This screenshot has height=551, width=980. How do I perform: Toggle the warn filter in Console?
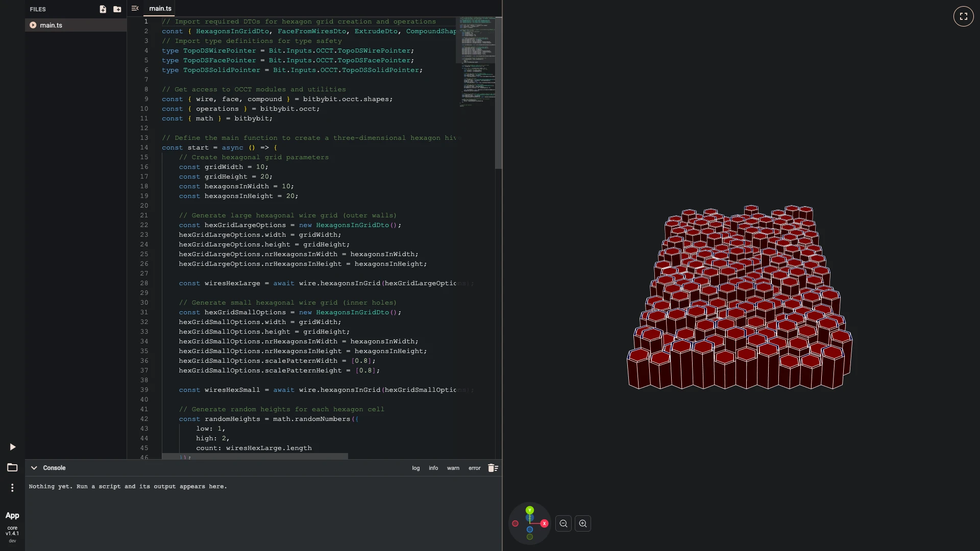453,468
